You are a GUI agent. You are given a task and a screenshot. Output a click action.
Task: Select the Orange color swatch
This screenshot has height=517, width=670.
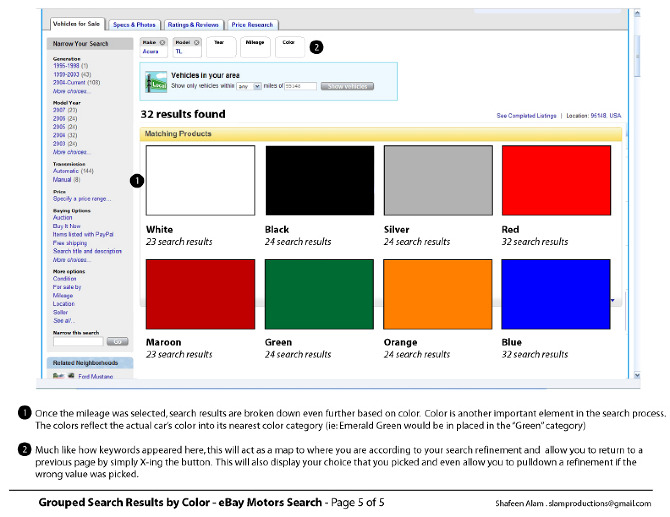coord(438,294)
